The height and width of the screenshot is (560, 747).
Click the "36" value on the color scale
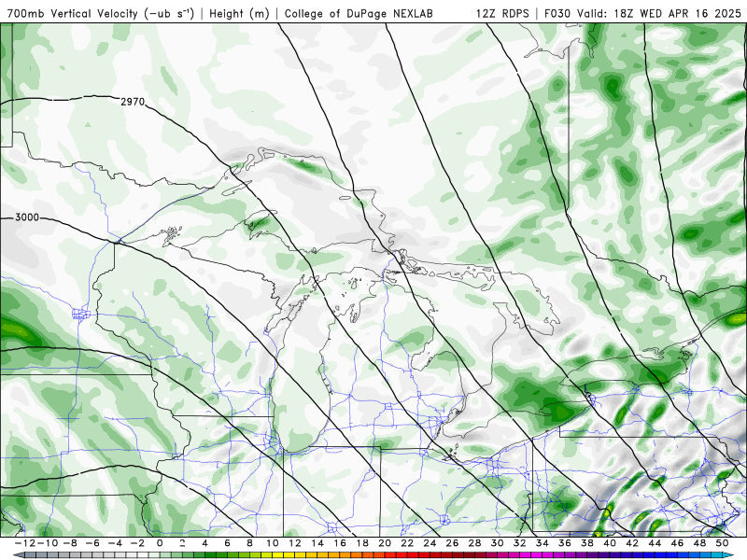tap(565, 543)
